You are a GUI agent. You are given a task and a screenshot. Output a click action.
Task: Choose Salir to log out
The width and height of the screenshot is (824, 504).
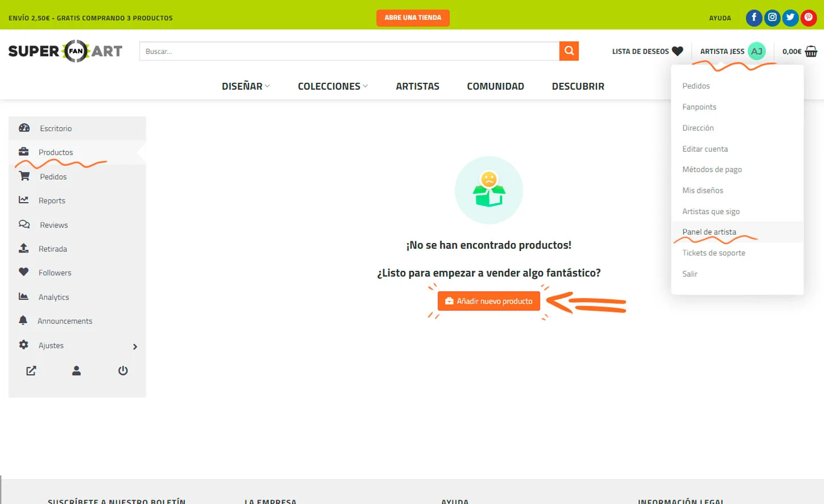tap(689, 273)
